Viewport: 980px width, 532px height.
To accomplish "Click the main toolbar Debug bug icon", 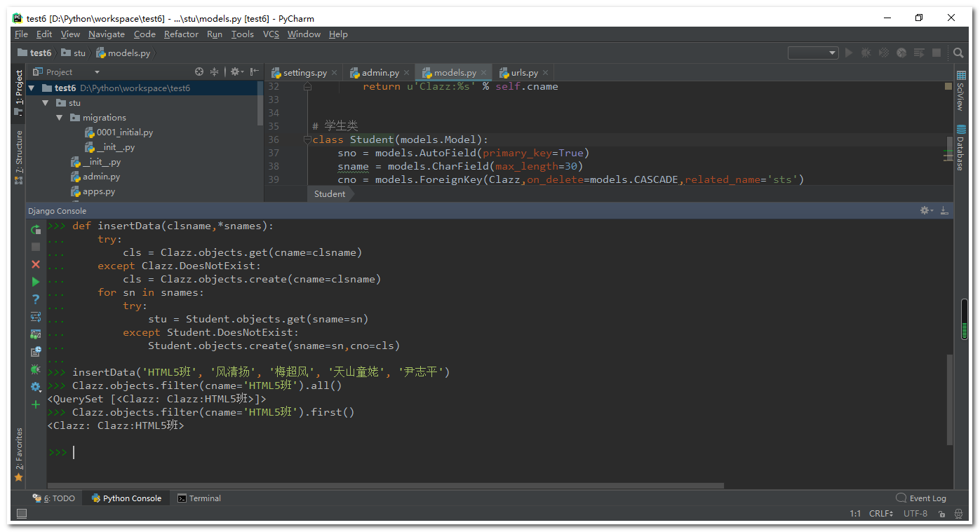I will (866, 53).
